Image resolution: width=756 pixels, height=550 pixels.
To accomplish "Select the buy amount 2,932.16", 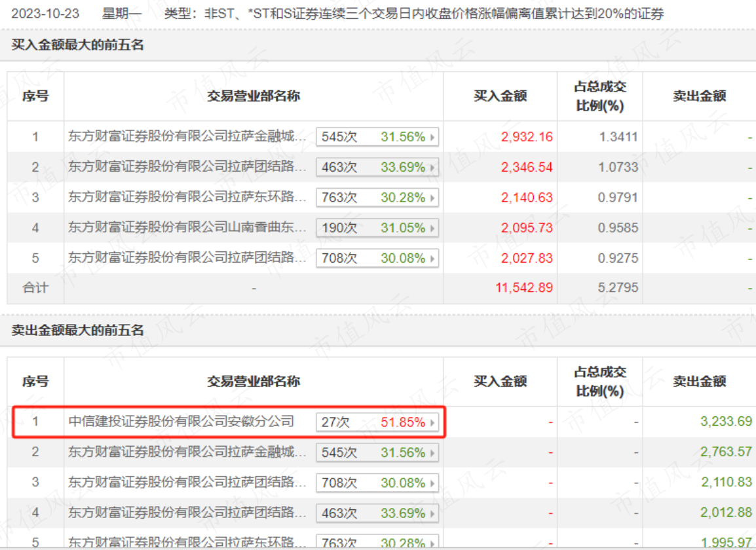I will pos(527,137).
